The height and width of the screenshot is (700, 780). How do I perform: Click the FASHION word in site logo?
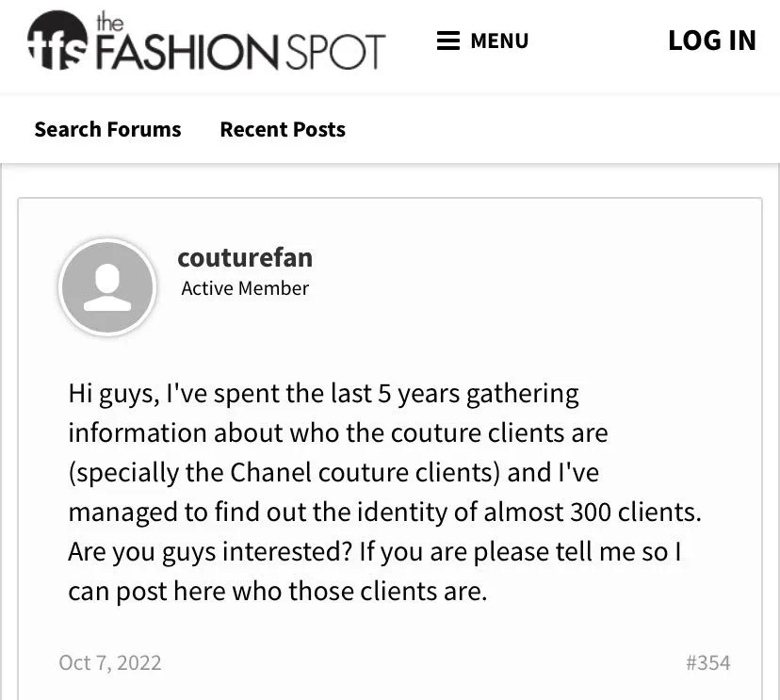(187, 51)
